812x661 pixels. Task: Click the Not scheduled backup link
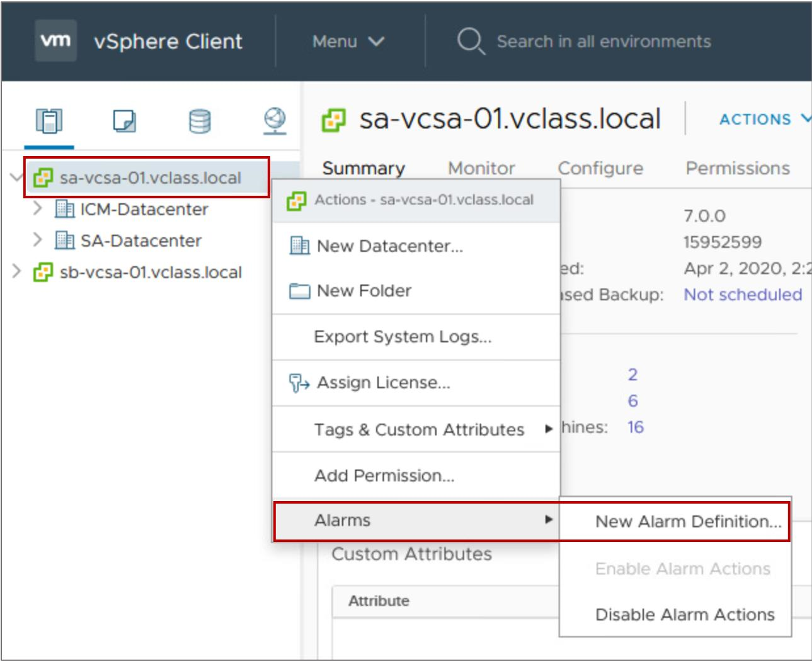pyautogui.click(x=743, y=295)
